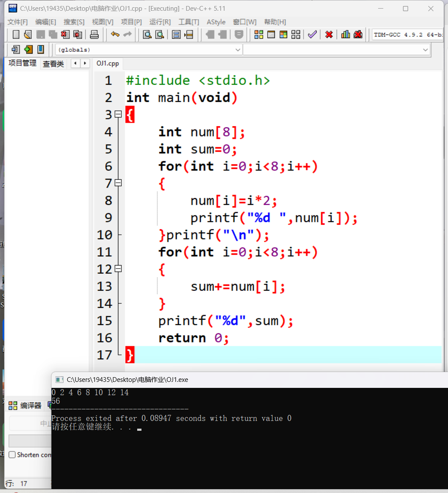Click the Indent toolbar icon
The width and height of the screenshot is (448, 493).
210,35
